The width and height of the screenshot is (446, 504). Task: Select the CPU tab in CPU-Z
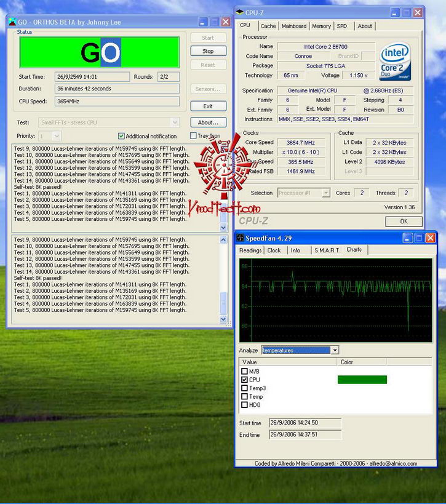(x=245, y=25)
